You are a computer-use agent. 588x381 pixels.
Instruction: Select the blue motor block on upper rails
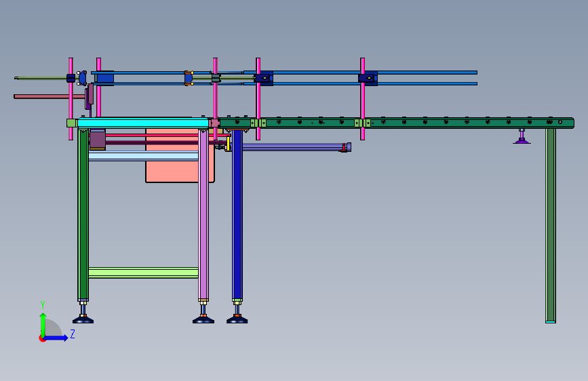pos(104,78)
